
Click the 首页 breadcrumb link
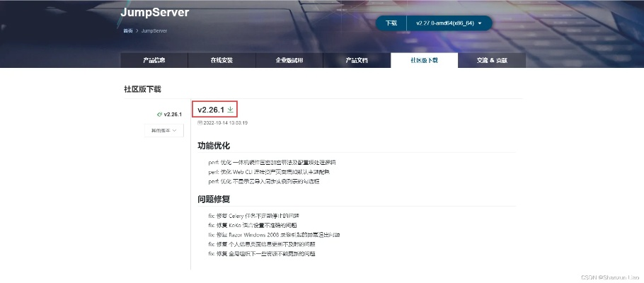point(128,31)
